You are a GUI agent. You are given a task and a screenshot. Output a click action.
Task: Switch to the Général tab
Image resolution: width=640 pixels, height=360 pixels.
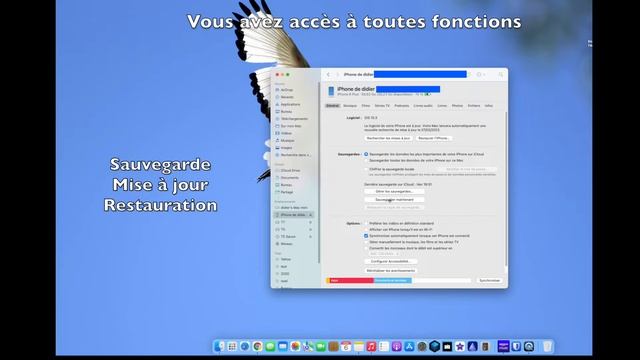332,106
